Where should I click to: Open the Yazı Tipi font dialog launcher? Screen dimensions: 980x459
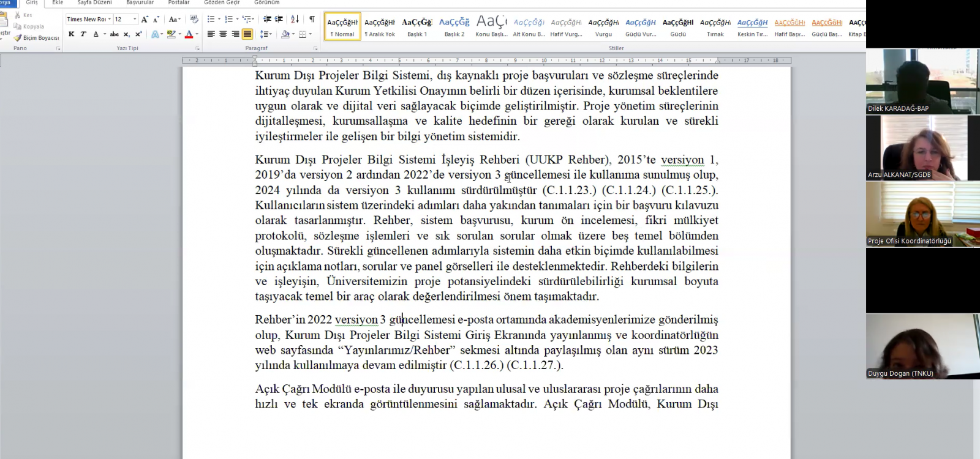[197, 48]
